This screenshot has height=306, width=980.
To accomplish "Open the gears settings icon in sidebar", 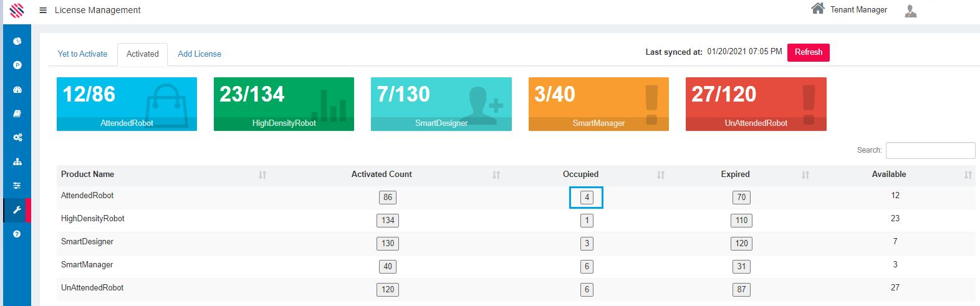I will point(17,138).
